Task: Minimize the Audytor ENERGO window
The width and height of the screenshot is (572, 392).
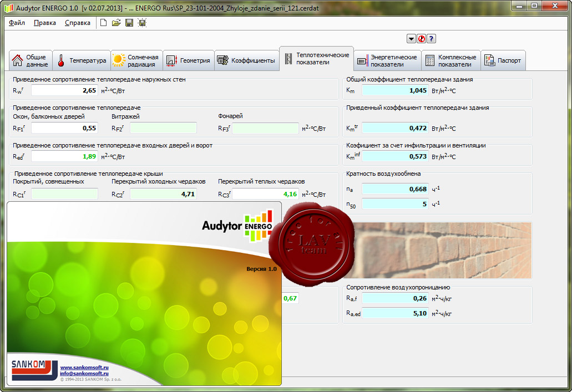Action: tap(519, 6)
